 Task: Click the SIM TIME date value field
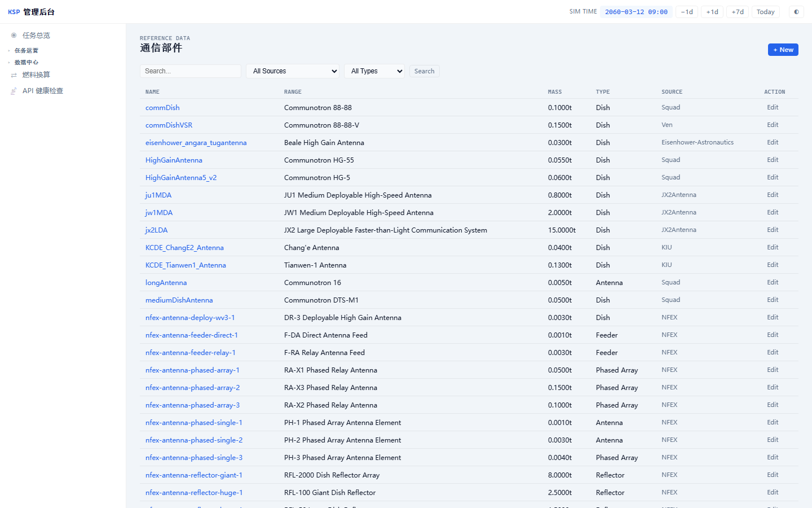[636, 12]
